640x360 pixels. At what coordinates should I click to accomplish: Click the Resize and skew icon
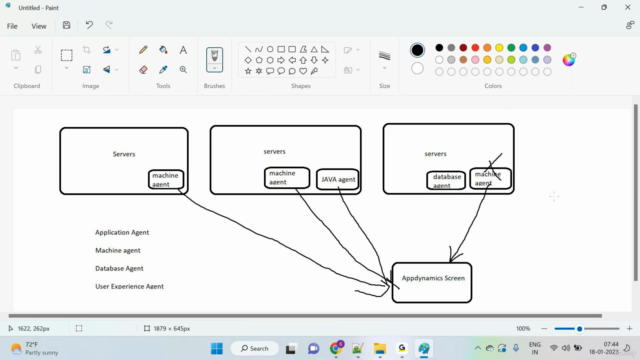[87, 70]
